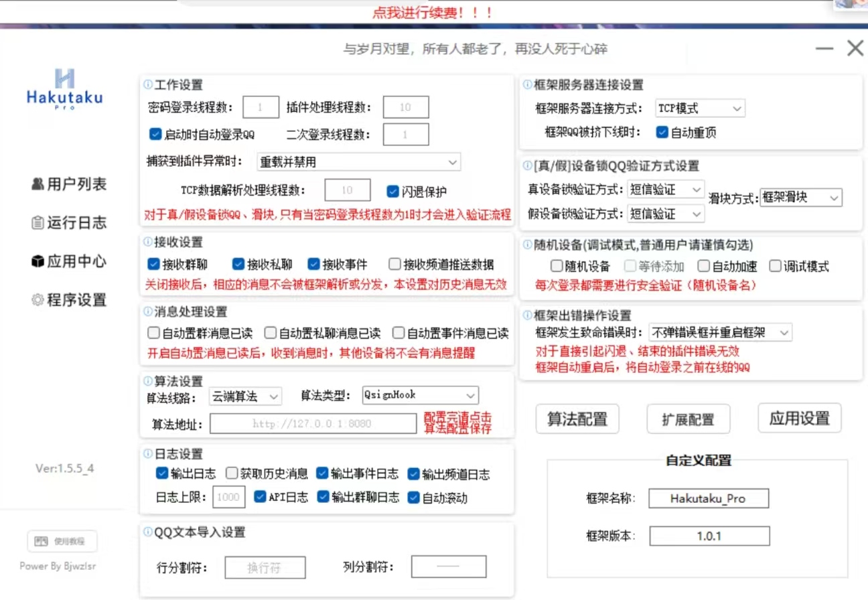The width and height of the screenshot is (868, 600).
Task: Click the 算法配置 button
Action: [577, 419]
